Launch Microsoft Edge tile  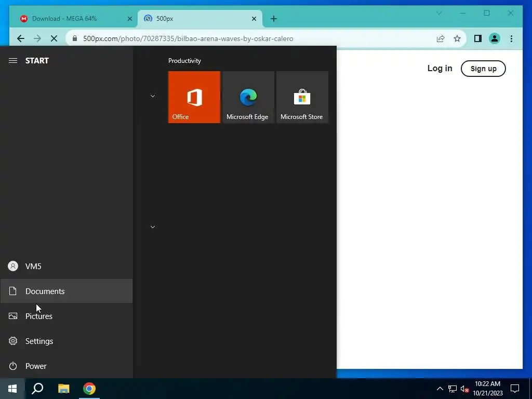pyautogui.click(x=248, y=97)
